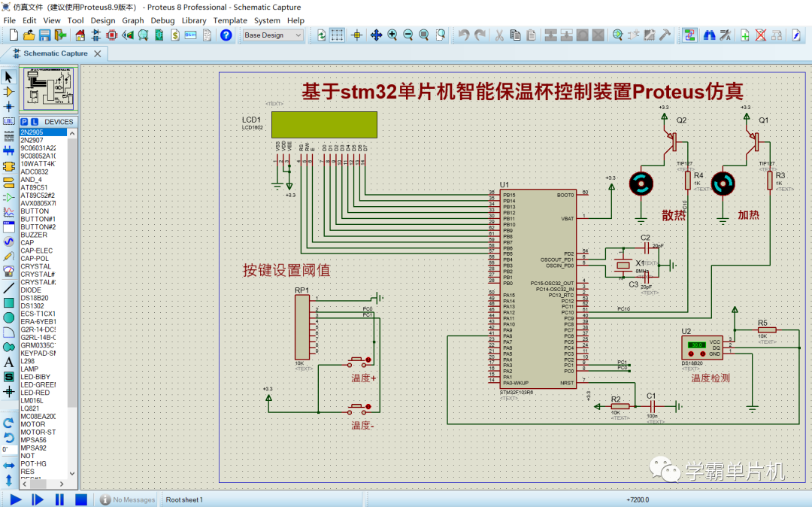The image size is (812, 507).
Task: Select the Text Script Mode tool
Action: [9, 135]
